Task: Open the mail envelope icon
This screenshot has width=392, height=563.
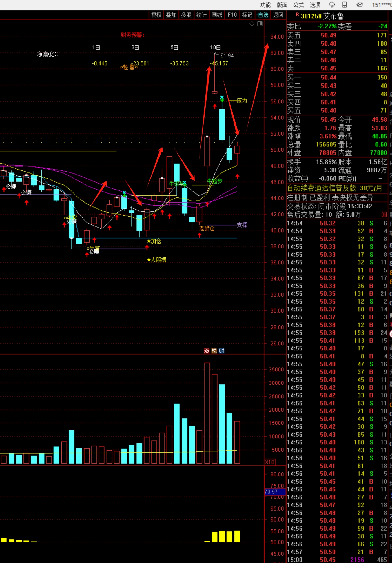Action: 360,5
